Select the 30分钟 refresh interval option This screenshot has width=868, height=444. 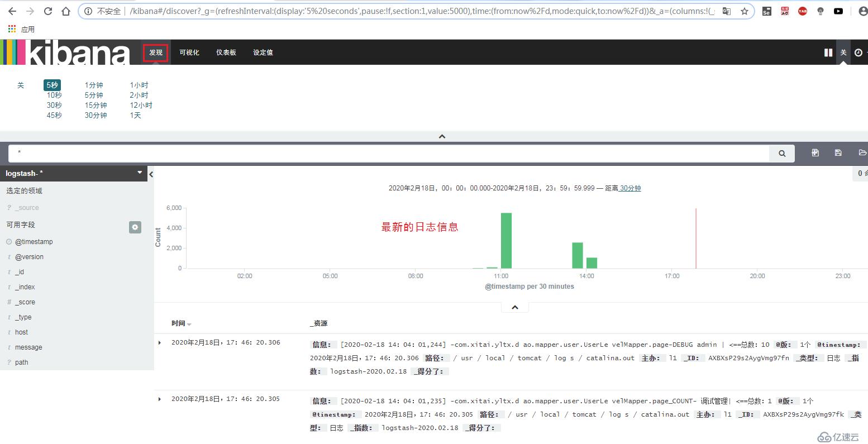click(96, 116)
